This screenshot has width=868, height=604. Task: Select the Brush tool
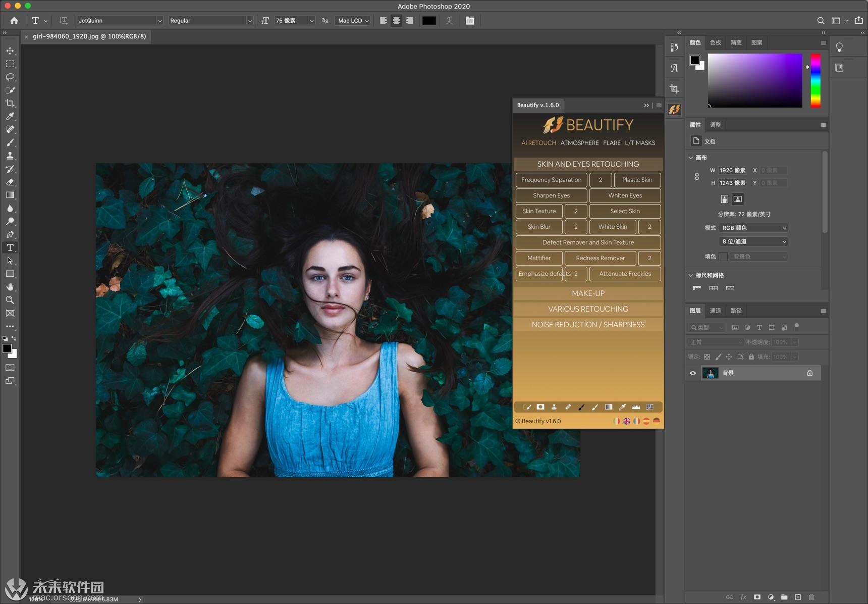coord(10,143)
